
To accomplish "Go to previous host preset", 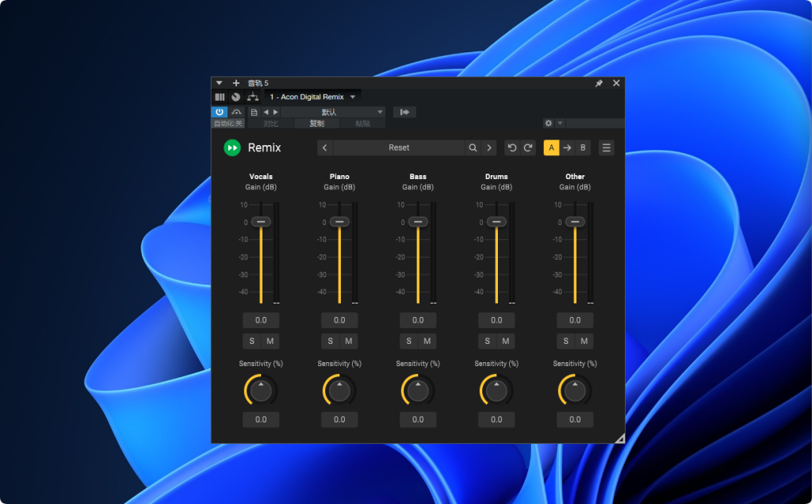I will 266,112.
